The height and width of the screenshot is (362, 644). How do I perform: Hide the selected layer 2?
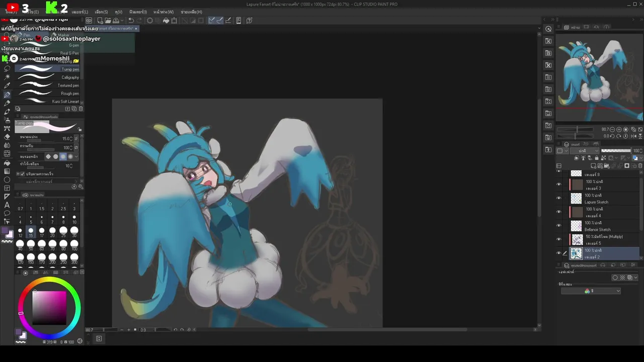pos(558,253)
